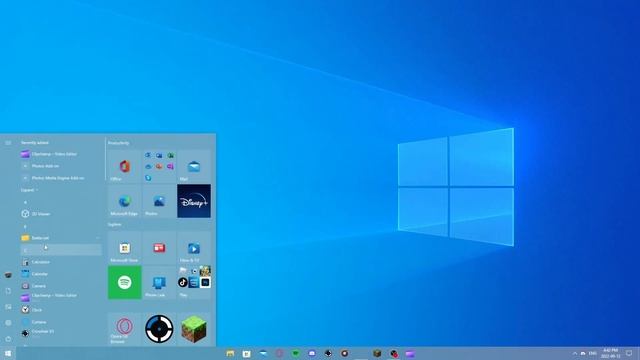Launch Microsoft Edge from its tile
Screen dimensions: 640x360
tap(124, 201)
